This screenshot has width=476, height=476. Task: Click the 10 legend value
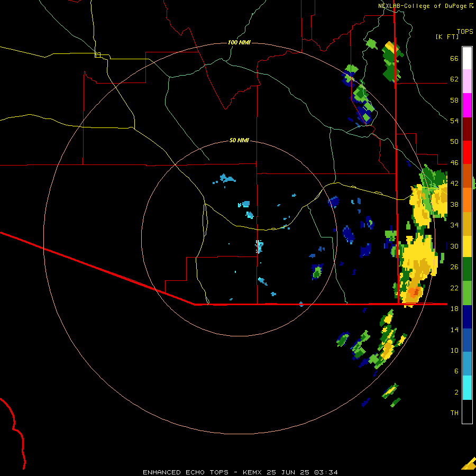click(454, 350)
